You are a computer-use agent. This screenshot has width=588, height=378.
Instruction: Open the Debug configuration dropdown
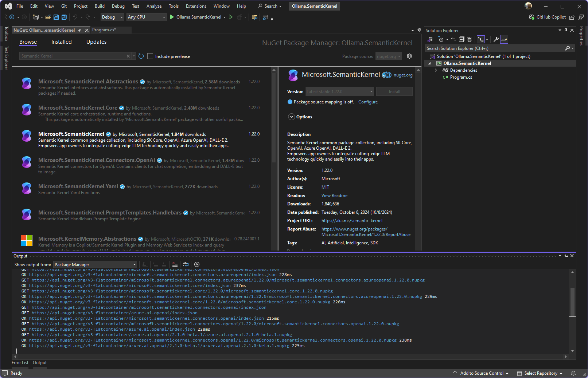(x=112, y=17)
